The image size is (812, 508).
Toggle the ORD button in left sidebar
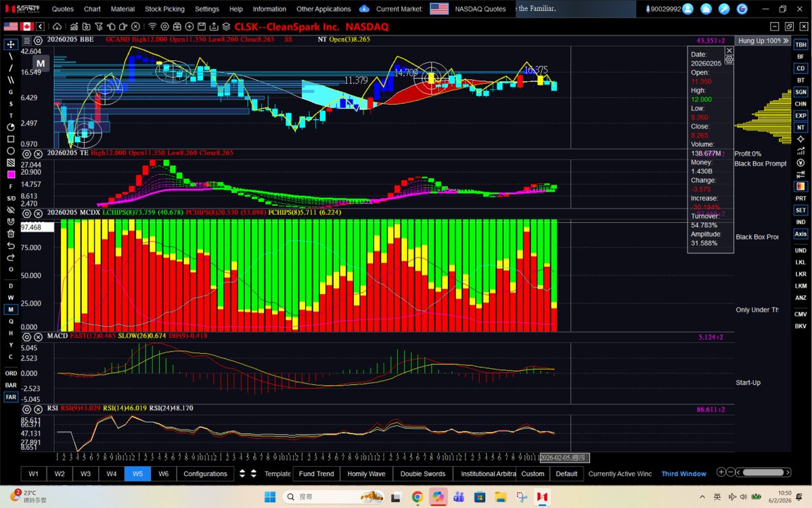11,373
